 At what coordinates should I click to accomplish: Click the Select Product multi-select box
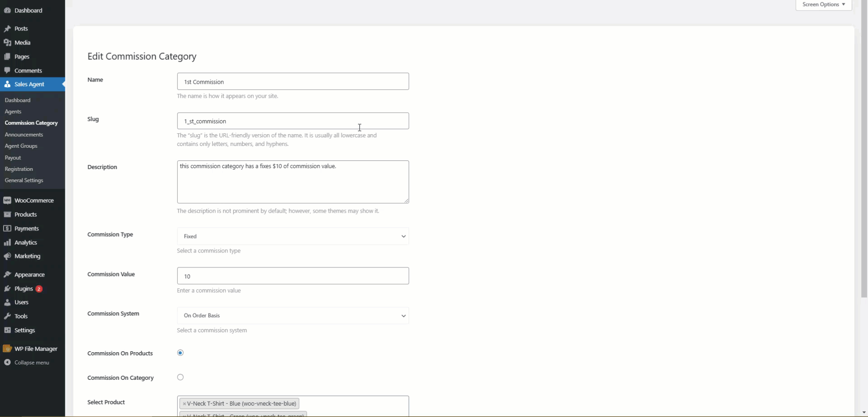point(293,407)
